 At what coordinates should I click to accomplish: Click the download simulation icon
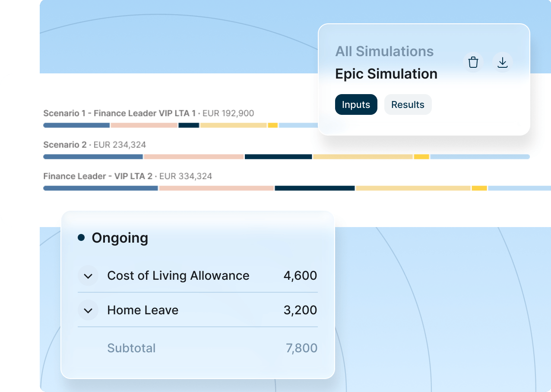point(502,63)
